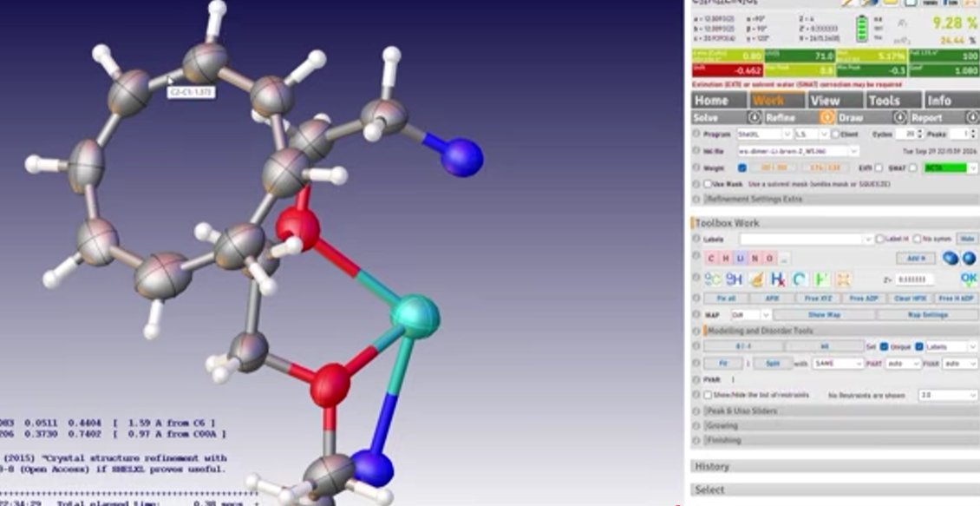This screenshot has height=506, width=980.
Task: Switch to the View tab
Action: click(833, 100)
